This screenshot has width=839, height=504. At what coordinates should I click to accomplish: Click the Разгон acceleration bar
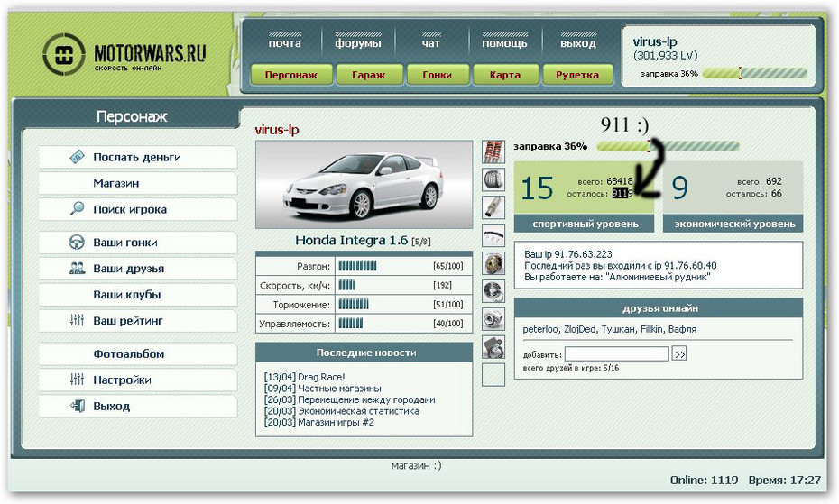[357, 266]
